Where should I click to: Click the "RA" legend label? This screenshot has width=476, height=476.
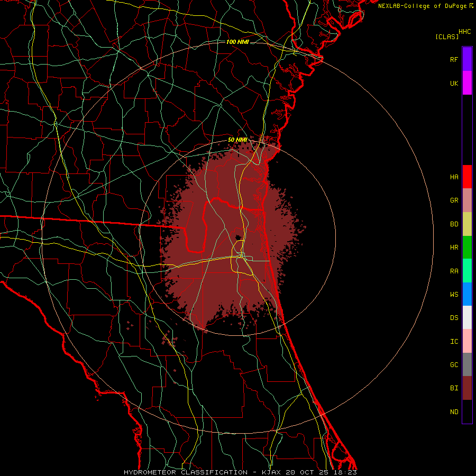click(x=454, y=271)
